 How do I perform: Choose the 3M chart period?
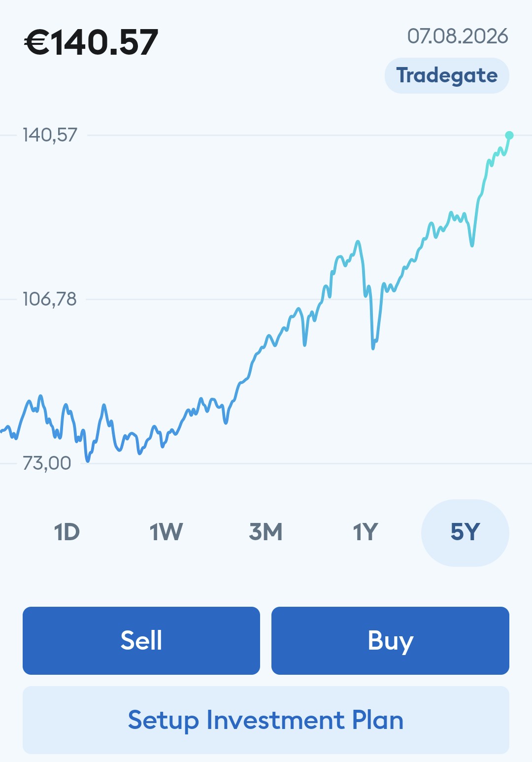(x=266, y=532)
